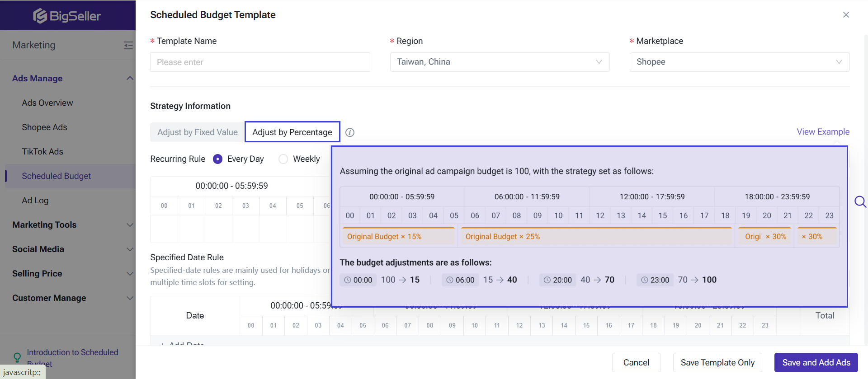Click the Original Budget × 15% orange bar

(x=399, y=236)
